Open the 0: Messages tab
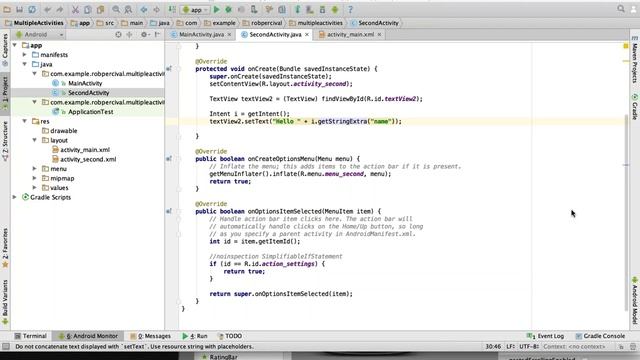 pyautogui.click(x=150, y=336)
